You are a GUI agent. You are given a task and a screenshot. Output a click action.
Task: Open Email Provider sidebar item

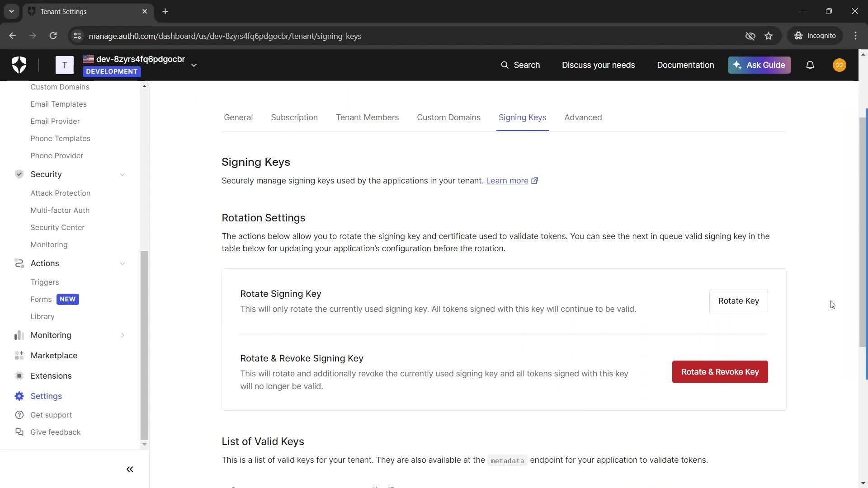(55, 121)
